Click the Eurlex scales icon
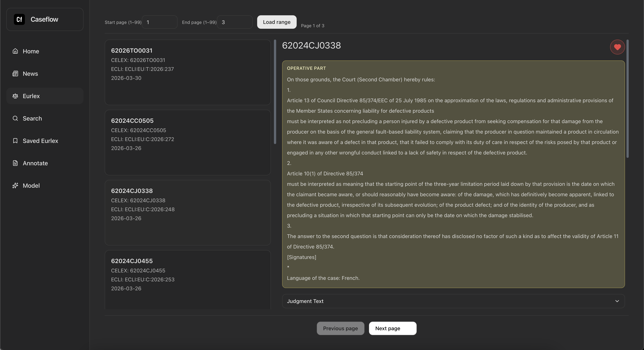This screenshot has width=644, height=350. coord(15,96)
